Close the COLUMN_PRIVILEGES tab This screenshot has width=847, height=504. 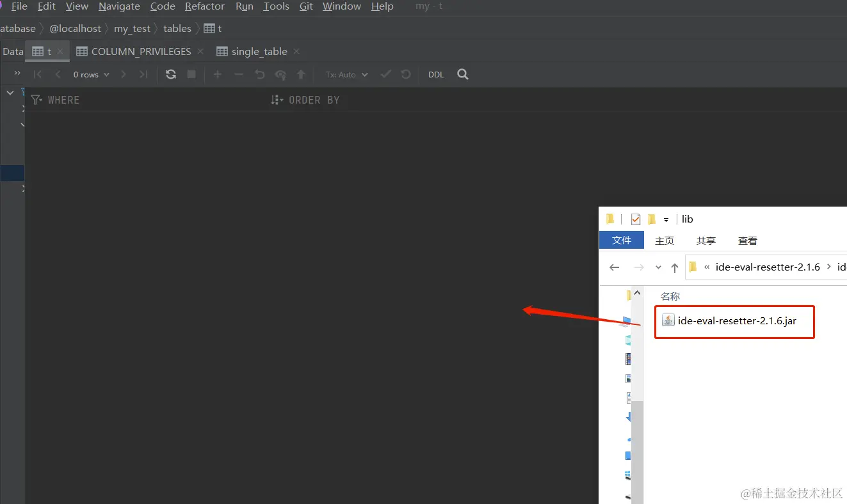coord(200,51)
